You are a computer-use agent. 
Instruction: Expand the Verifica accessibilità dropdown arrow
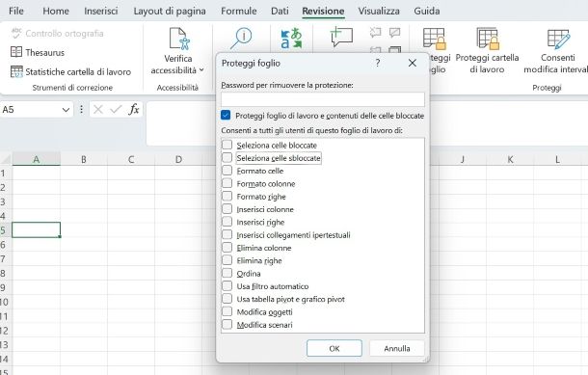pos(201,70)
